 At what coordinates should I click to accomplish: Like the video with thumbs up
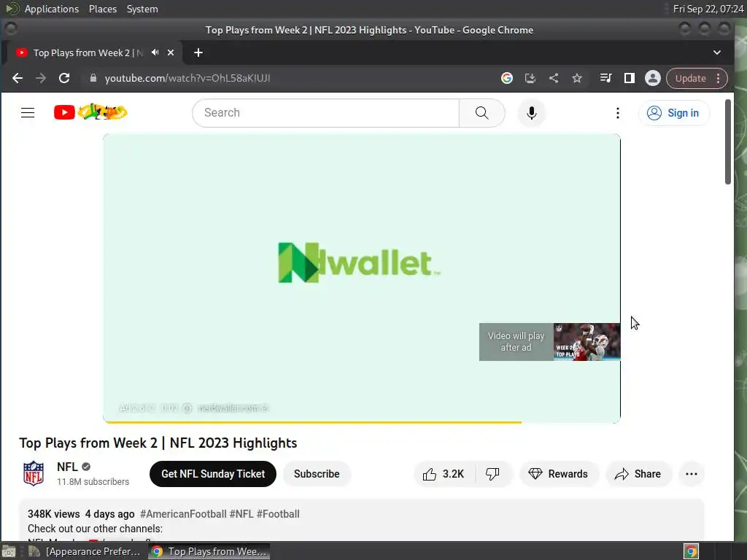[444, 474]
